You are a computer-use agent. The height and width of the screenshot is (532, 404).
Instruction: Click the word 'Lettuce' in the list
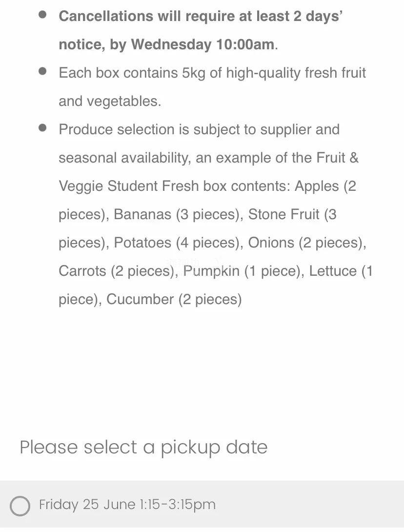coord(333,271)
